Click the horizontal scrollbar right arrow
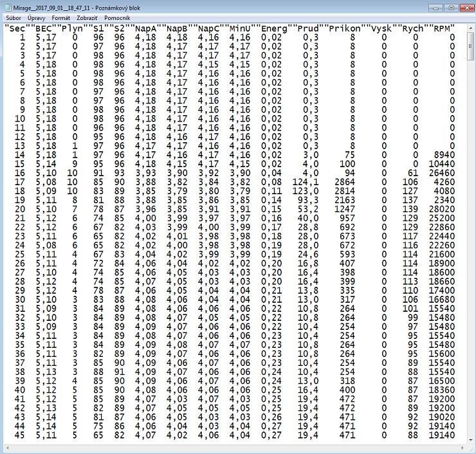Viewport: 476px width, 454px height. tap(462, 448)
